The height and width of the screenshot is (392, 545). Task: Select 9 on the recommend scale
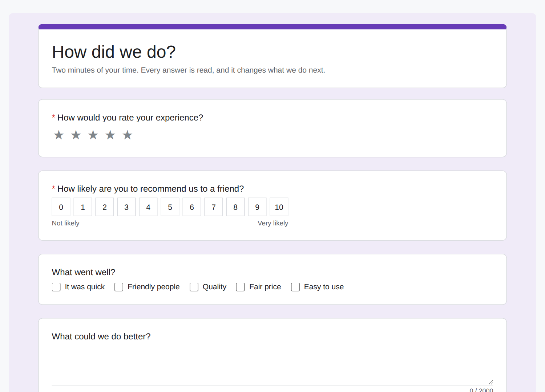pyautogui.click(x=257, y=207)
